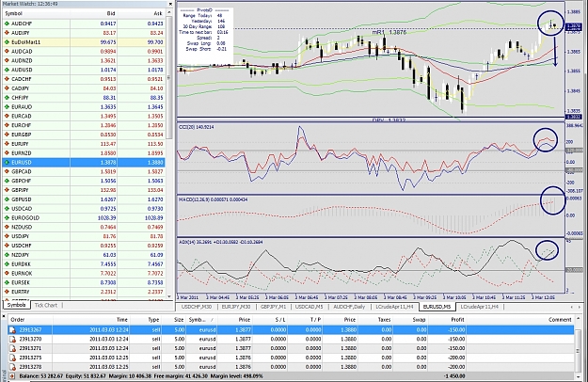This screenshot has height=382, width=588.
Task: Click the EURNZD symbol arrow icon
Action: coord(7,153)
